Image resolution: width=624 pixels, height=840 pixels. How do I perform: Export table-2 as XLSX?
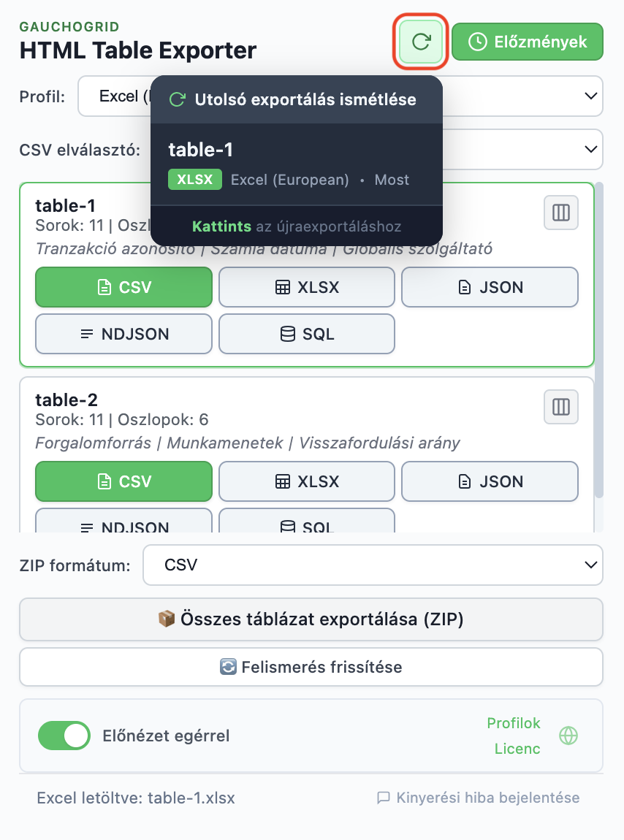(x=307, y=481)
